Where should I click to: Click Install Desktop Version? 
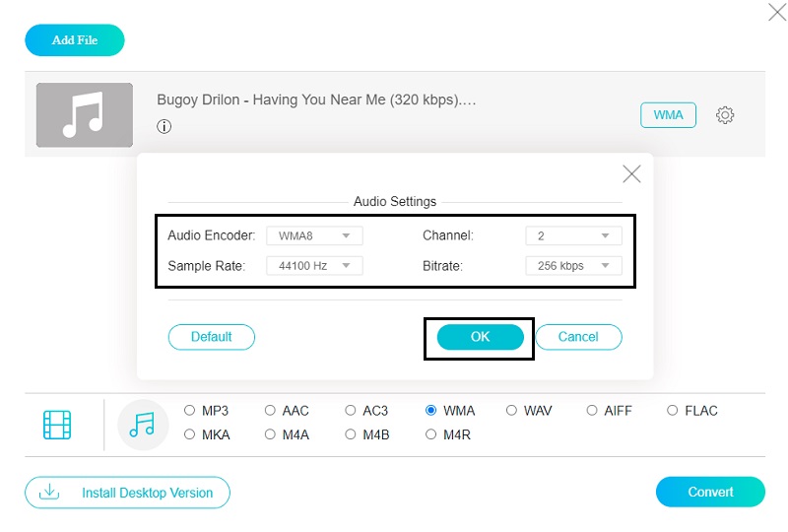coord(127,493)
